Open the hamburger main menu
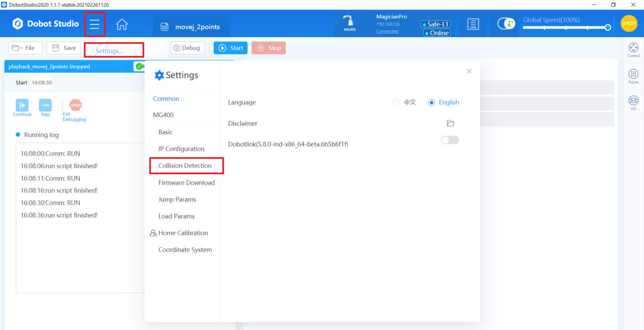Screen dimensions: 644x330 95,24
